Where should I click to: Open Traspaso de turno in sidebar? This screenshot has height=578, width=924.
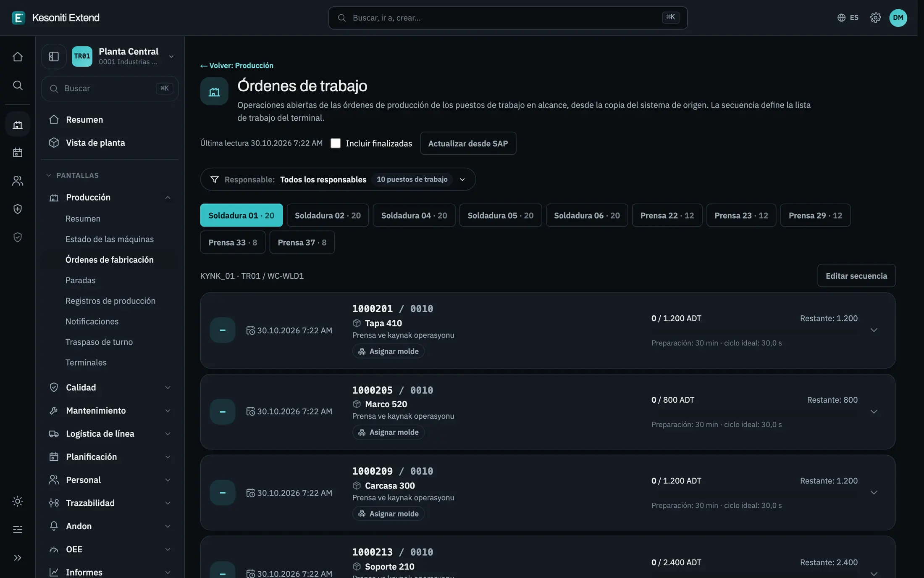click(99, 342)
